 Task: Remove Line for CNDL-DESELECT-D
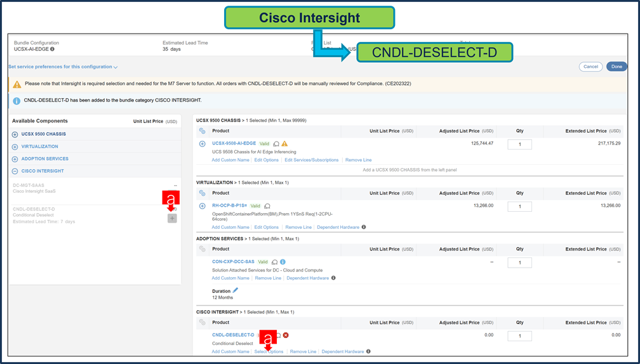pos(303,352)
